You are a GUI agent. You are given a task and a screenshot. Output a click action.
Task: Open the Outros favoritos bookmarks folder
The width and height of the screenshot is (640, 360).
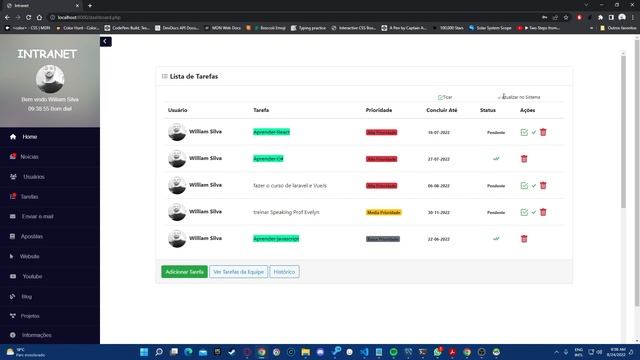(x=618, y=28)
